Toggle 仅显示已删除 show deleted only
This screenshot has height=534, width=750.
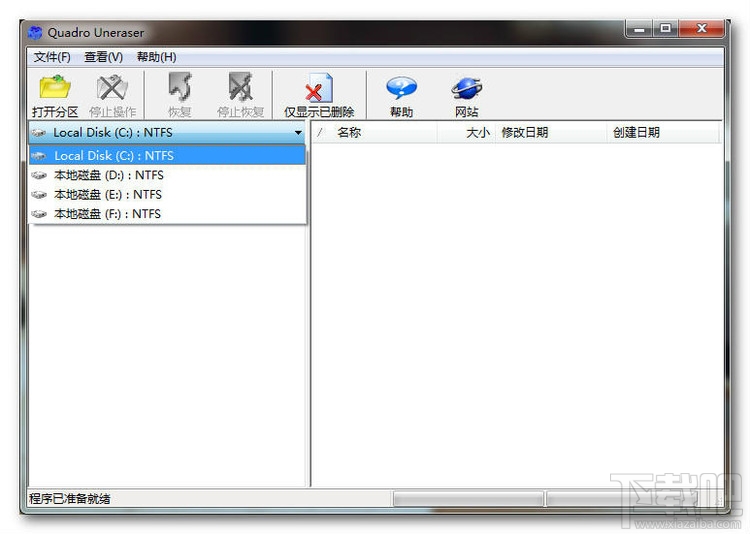click(x=319, y=95)
